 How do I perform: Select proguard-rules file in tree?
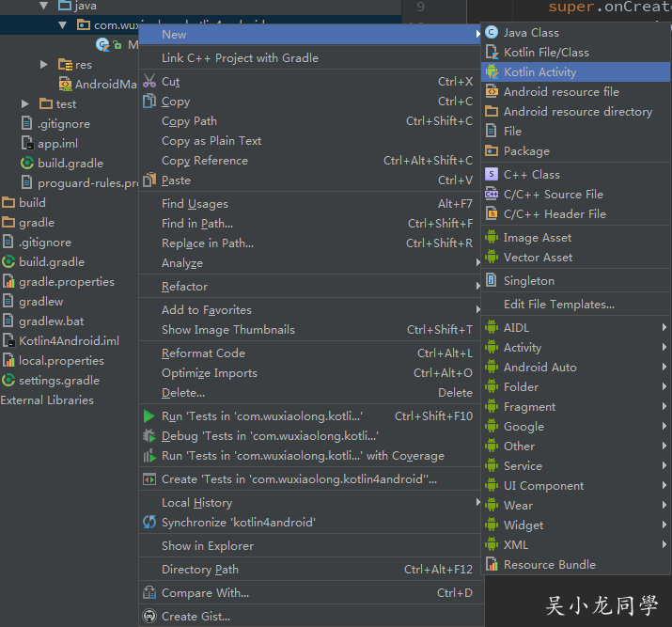(x=87, y=183)
